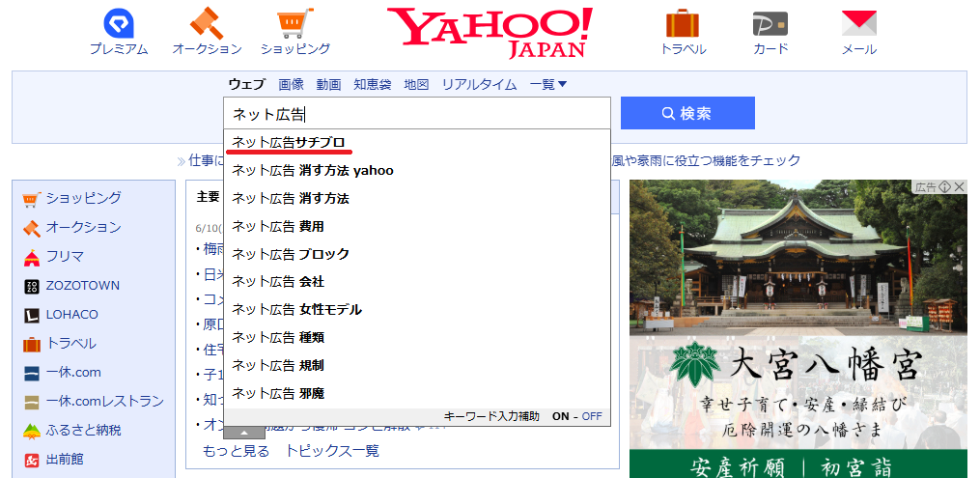The width and height of the screenshot is (980, 478).
Task: Click the ショッピング sidebar entry
Action: (71, 199)
